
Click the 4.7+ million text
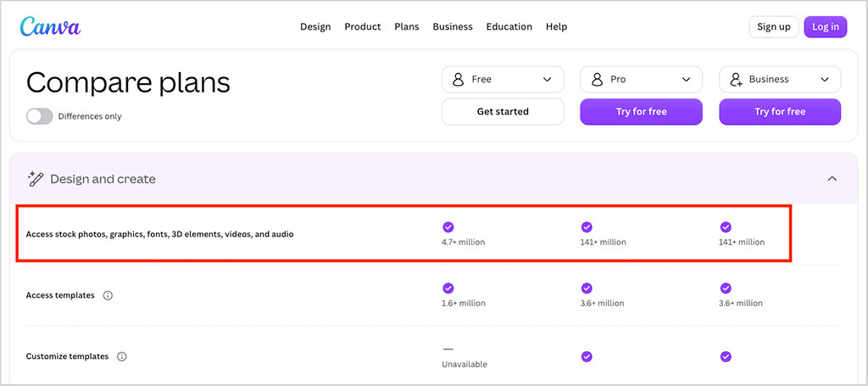pyautogui.click(x=464, y=242)
